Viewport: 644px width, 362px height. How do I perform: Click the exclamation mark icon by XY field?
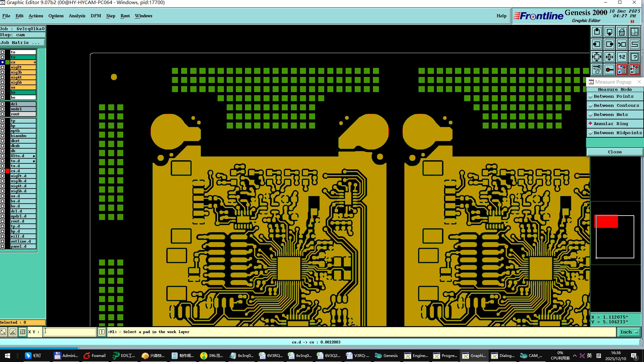(x=102, y=332)
